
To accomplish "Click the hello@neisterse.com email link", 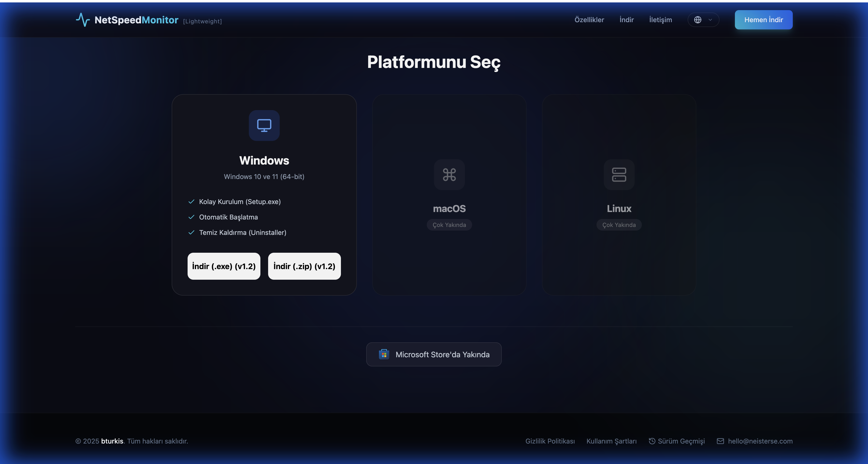I will (754, 441).
